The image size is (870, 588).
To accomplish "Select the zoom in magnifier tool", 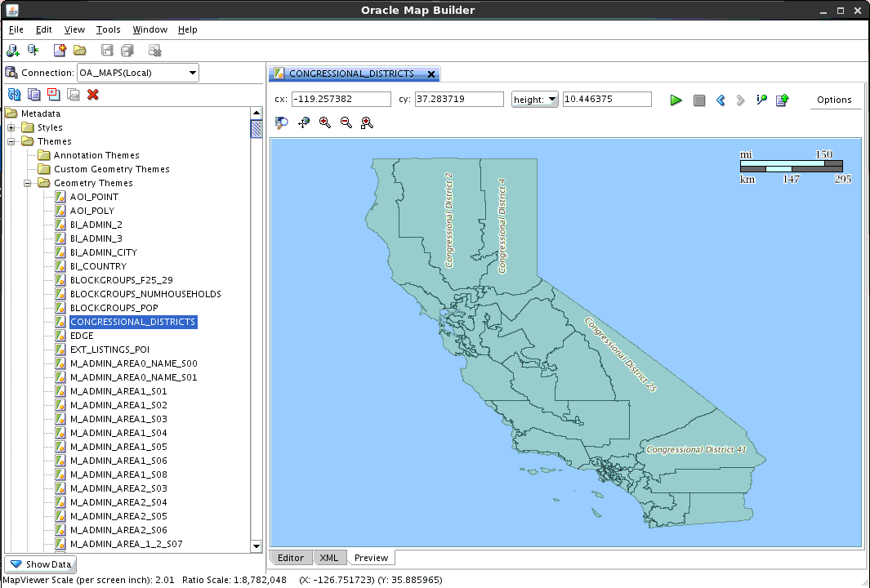I will [x=324, y=122].
